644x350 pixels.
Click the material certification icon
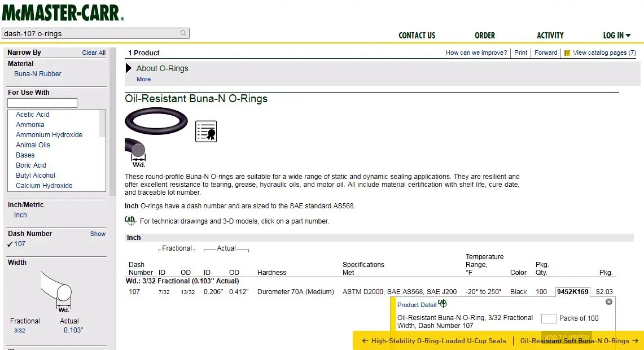(x=206, y=131)
